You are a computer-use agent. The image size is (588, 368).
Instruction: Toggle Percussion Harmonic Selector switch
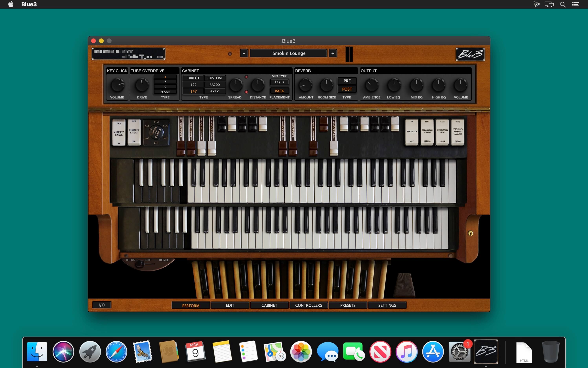(458, 132)
